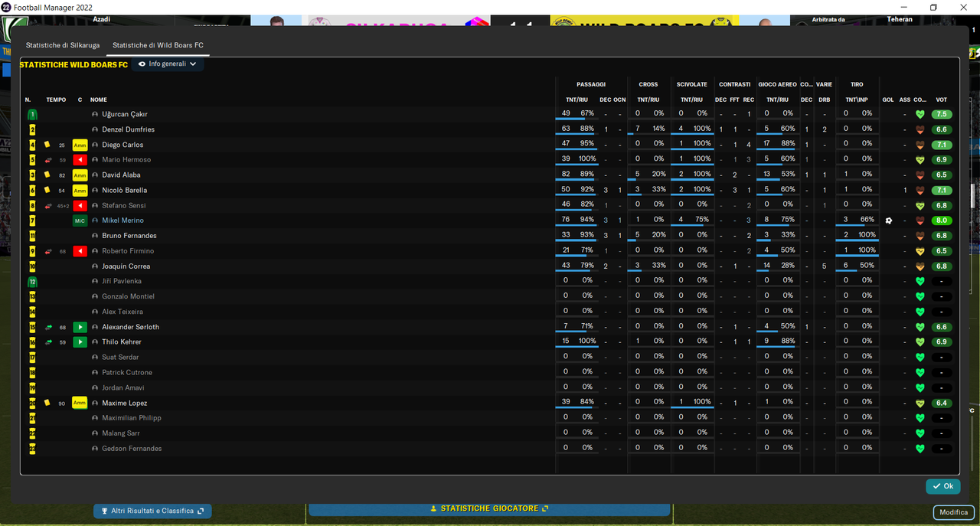Open Mikel Merino player name
Screen dimensions: 980x526
[x=122, y=221]
